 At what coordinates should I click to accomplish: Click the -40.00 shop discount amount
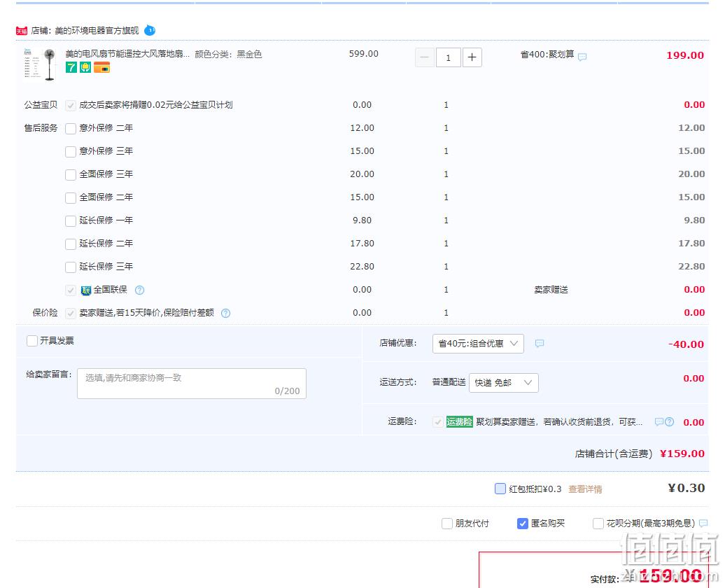click(686, 344)
